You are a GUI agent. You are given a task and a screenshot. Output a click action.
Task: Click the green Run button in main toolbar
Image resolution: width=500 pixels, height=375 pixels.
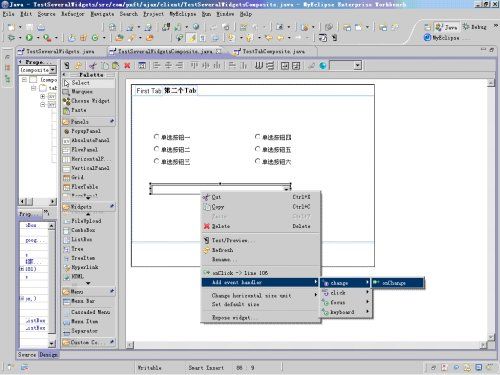[x=29, y=38]
